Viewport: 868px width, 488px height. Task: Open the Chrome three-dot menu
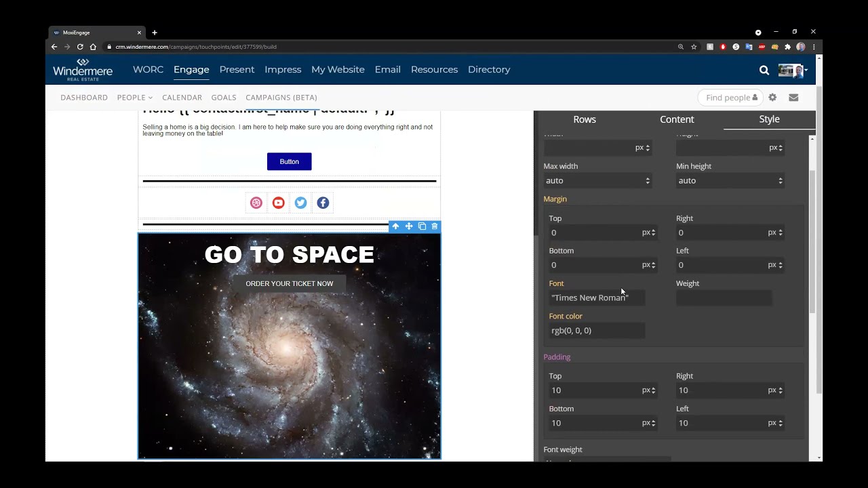click(813, 47)
